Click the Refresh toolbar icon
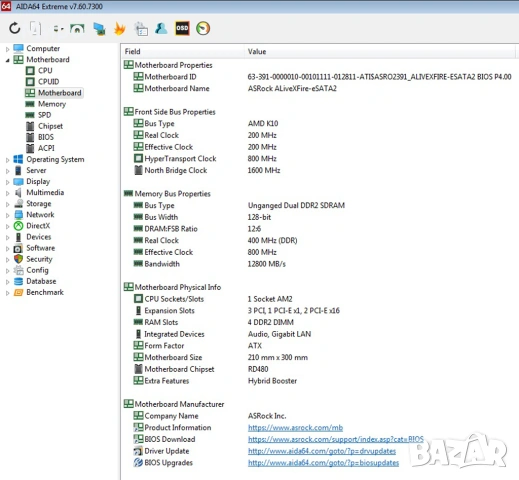Screen dimensions: 519x480 pyautogui.click(x=15, y=28)
